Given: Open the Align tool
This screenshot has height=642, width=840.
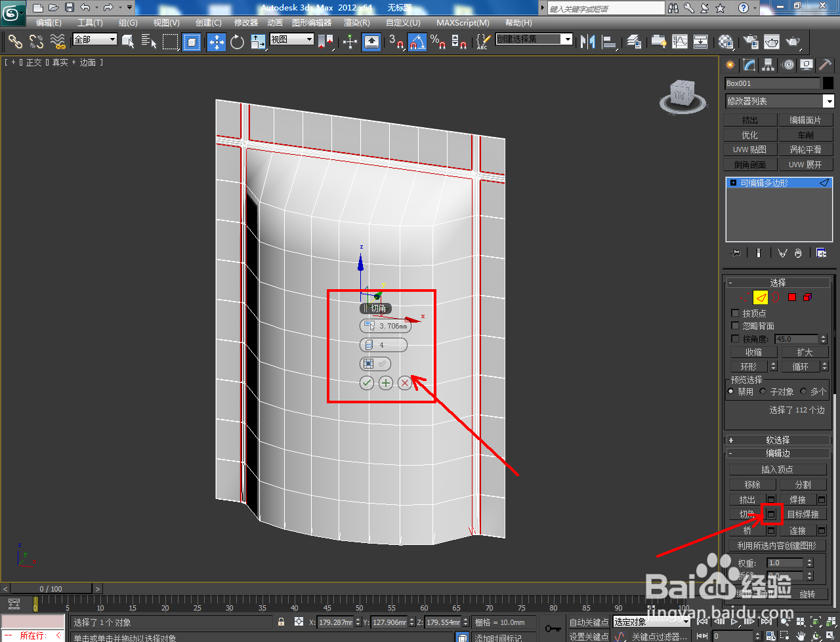Looking at the screenshot, I should point(610,42).
